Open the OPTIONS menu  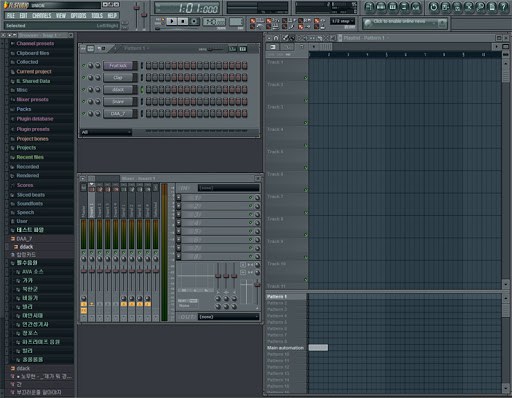click(x=78, y=16)
